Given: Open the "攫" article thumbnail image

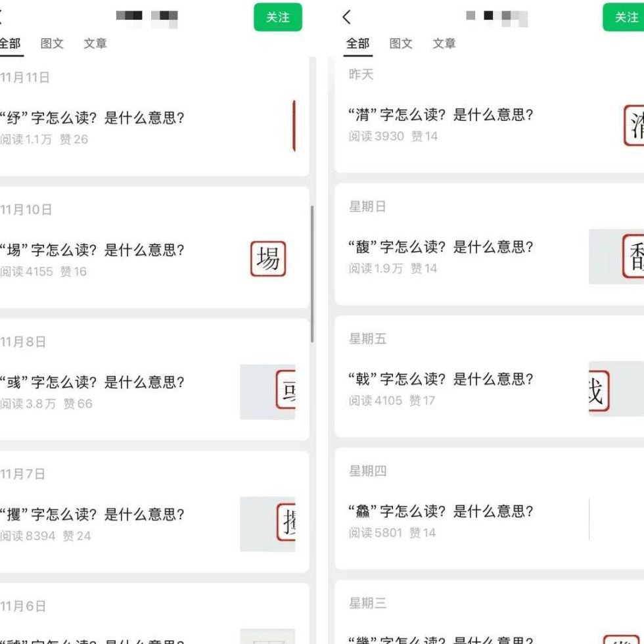Looking at the screenshot, I should click(268, 524).
